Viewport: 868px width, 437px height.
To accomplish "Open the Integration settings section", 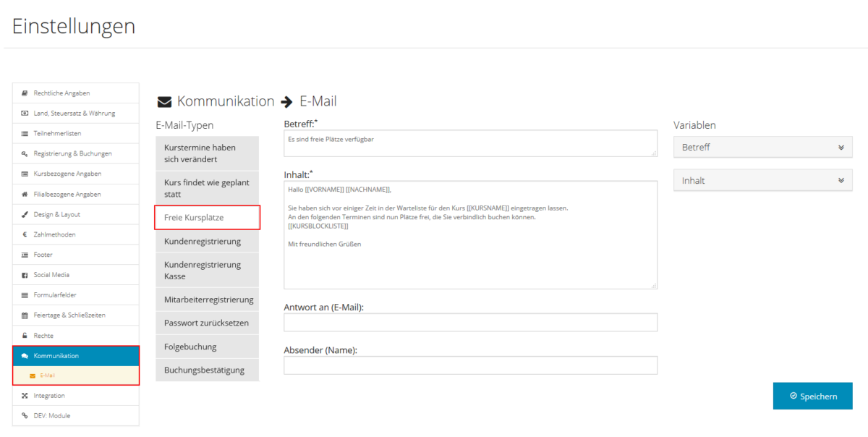I will coord(76,396).
